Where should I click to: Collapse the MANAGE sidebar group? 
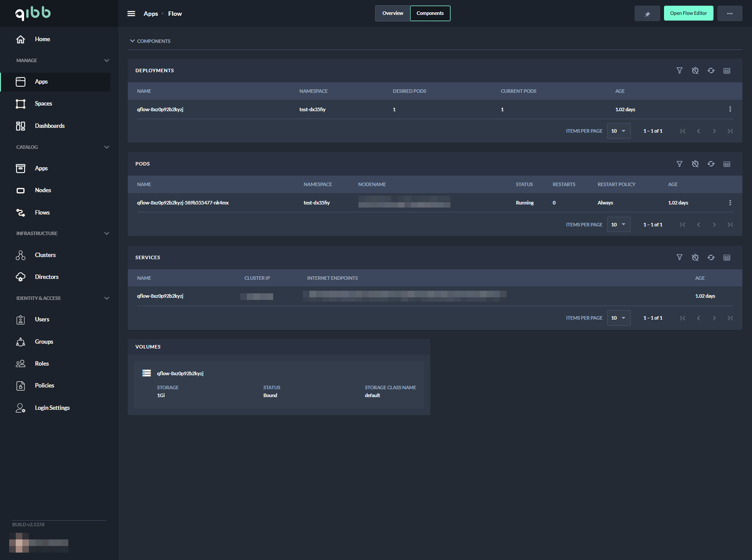coord(106,60)
